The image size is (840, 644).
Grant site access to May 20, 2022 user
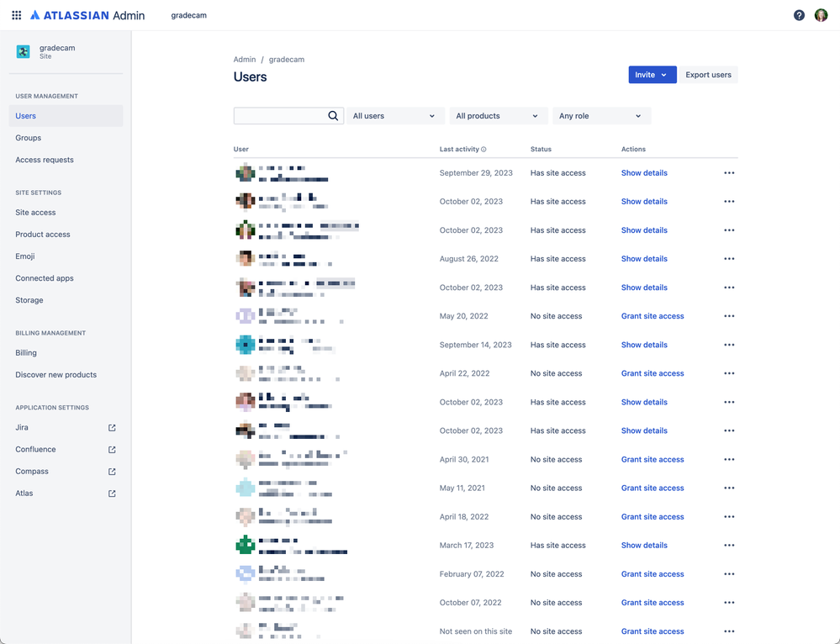point(652,316)
